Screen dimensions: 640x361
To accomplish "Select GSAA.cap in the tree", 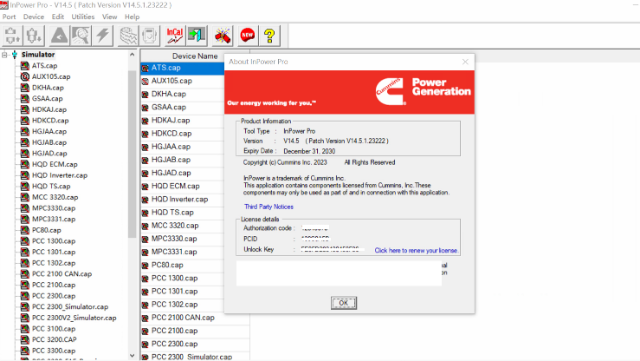I will click(47, 99).
